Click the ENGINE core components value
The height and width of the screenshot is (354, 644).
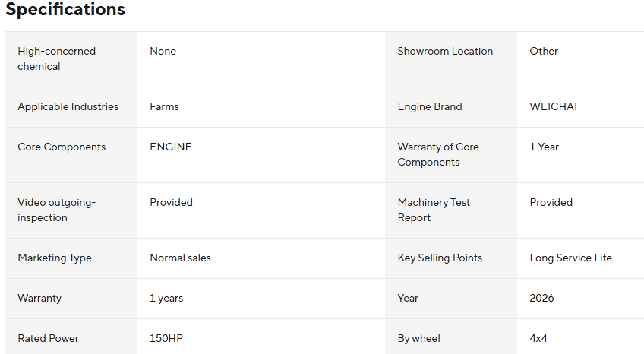tap(171, 147)
